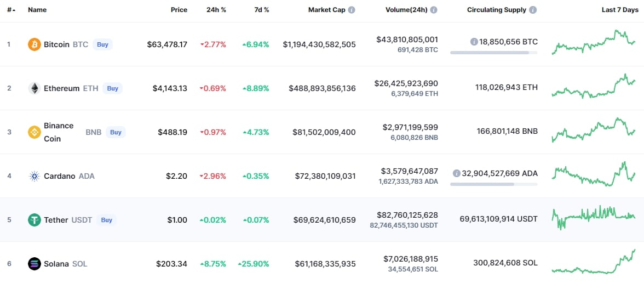Open the Tether 7-day sparkline chart
The height and width of the screenshot is (283, 644).
click(x=594, y=218)
